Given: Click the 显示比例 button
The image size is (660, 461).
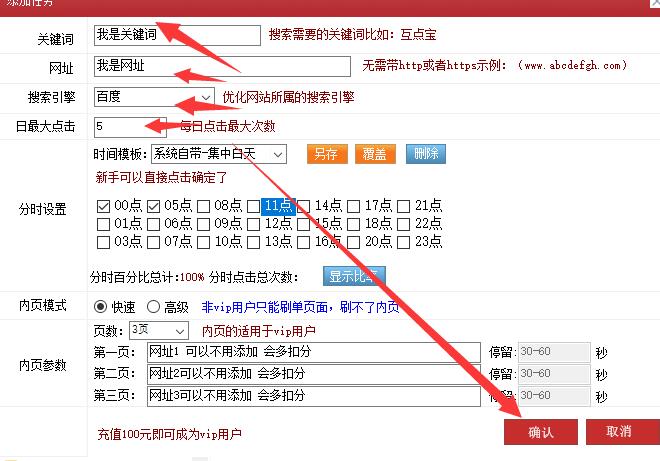Looking at the screenshot, I should point(353,276).
